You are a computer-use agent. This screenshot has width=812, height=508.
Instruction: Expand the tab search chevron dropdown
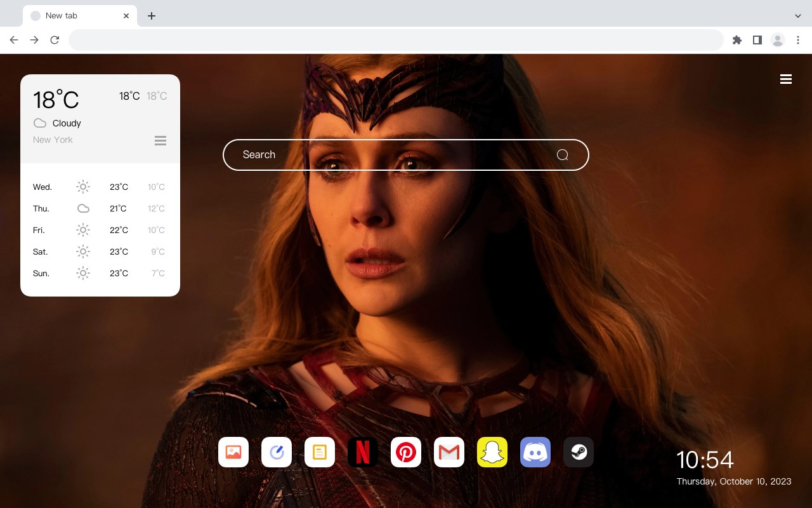tap(798, 16)
